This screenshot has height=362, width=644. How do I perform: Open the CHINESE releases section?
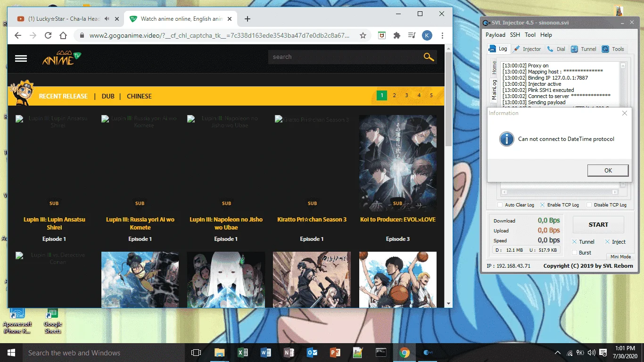[x=139, y=96]
